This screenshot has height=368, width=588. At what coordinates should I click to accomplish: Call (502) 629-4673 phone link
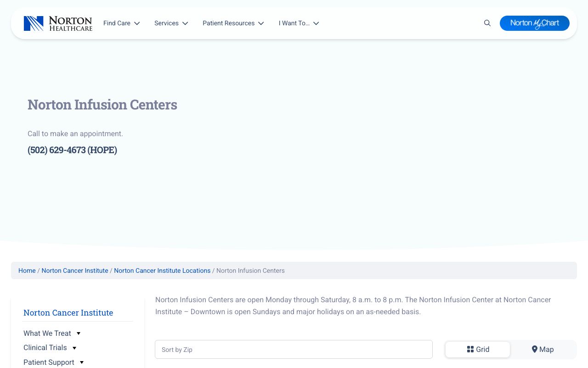point(72,150)
